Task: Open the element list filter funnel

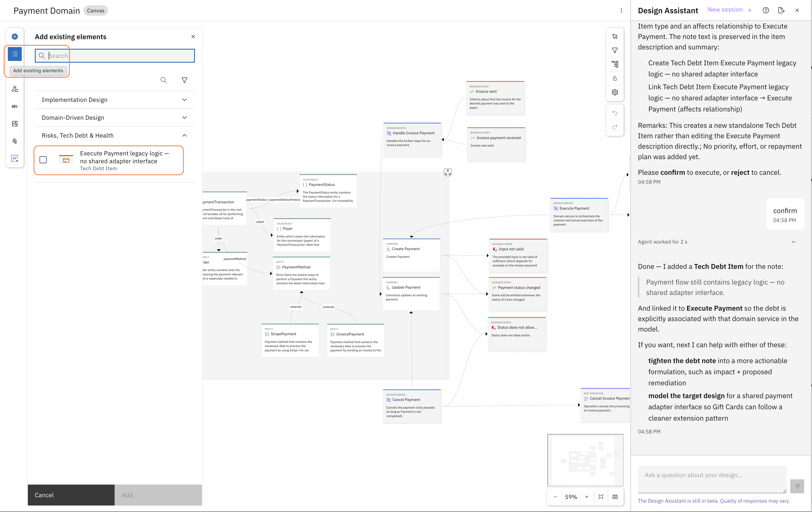Action: 185,80
